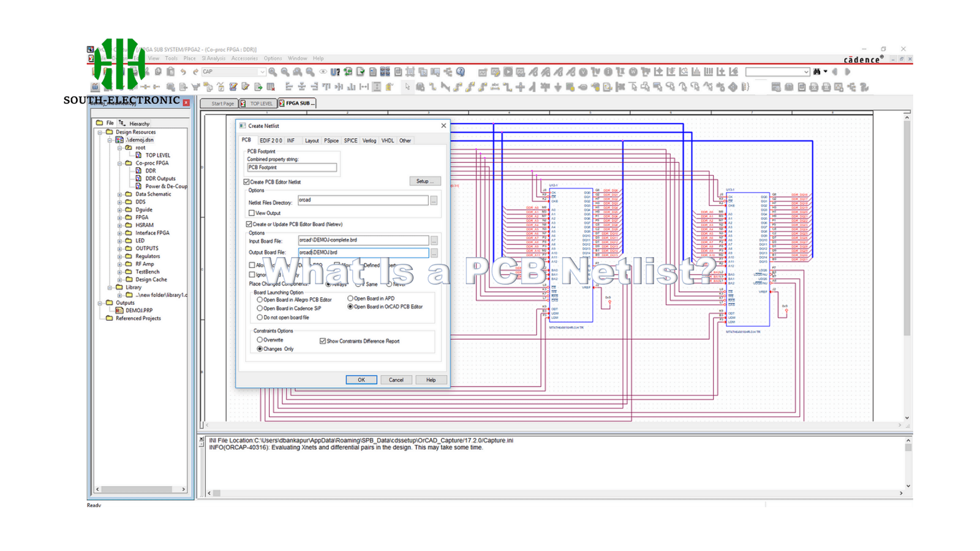Expand the Regulators folder in tree

pos(119,257)
